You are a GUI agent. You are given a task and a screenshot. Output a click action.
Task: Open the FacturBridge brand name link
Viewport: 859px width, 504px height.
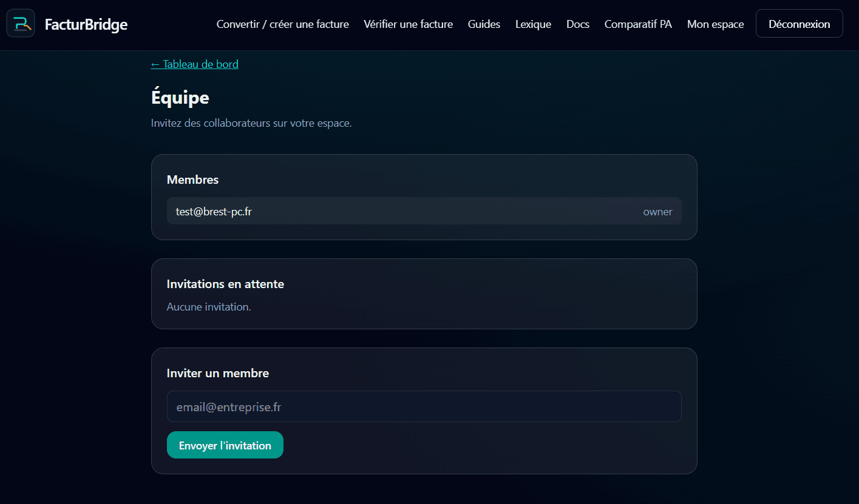click(86, 24)
